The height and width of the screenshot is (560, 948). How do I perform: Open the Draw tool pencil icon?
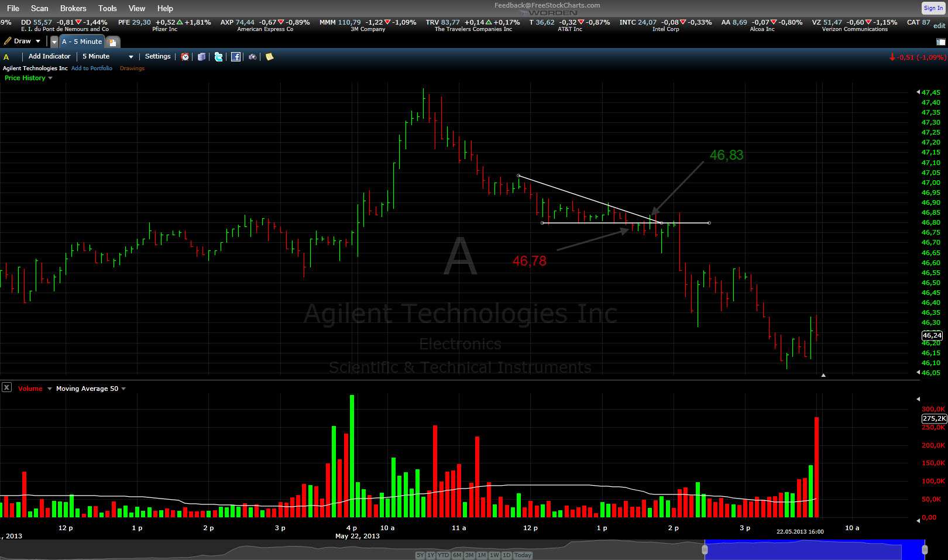tap(8, 41)
